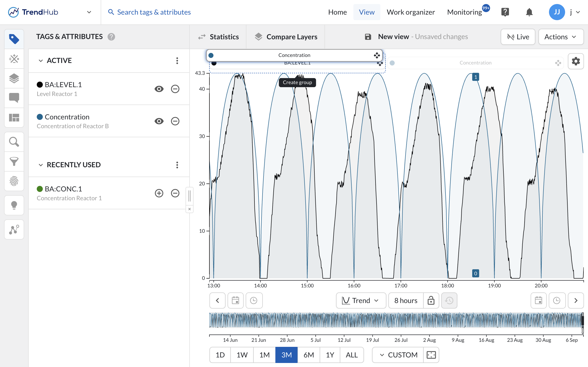Open the Tags & Attributes sidebar icon

(x=14, y=39)
